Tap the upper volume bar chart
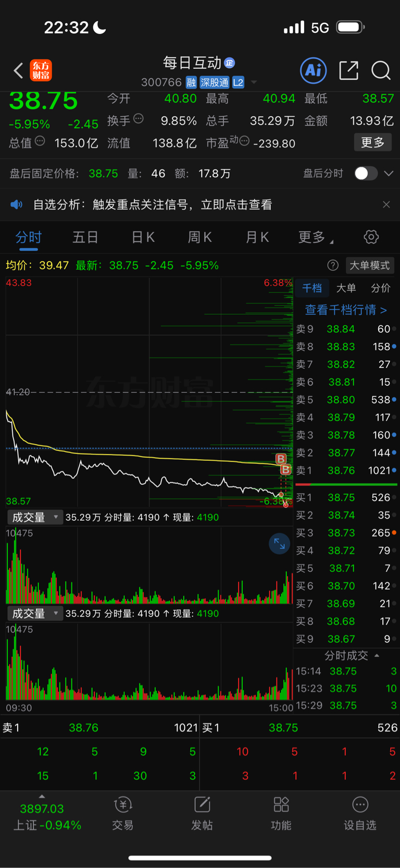This screenshot has width=400, height=868. pyautogui.click(x=149, y=565)
